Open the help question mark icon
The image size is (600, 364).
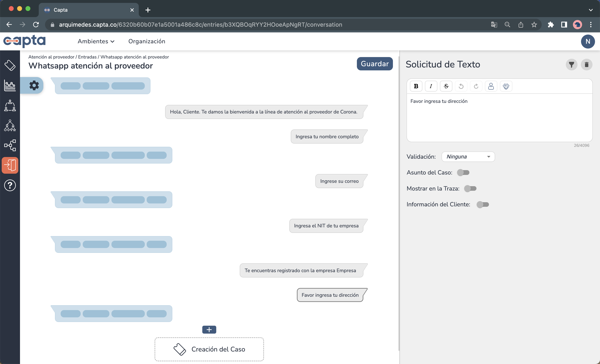10,185
